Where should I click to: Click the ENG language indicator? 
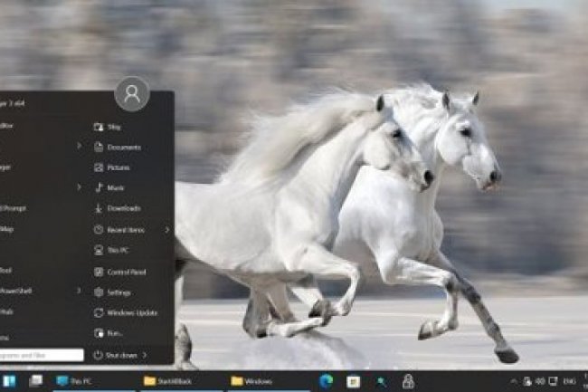pos(569,381)
